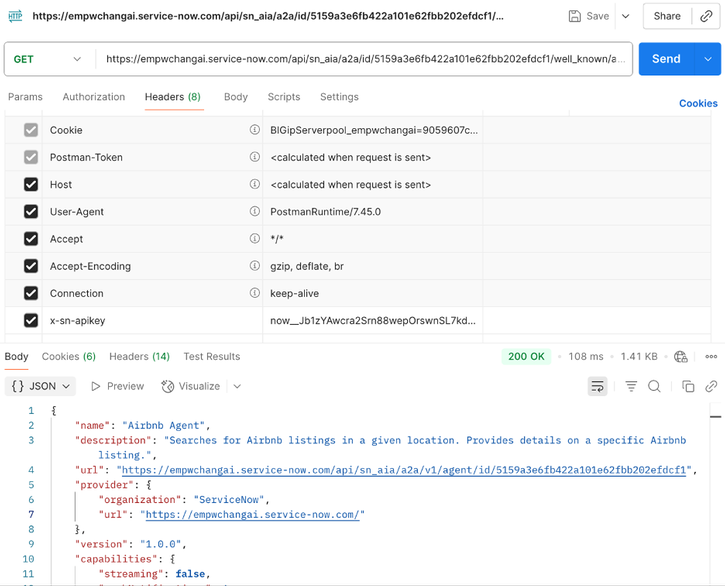Open info icon for Accept header
Viewport: 725px width, 587px height.
pos(254,239)
